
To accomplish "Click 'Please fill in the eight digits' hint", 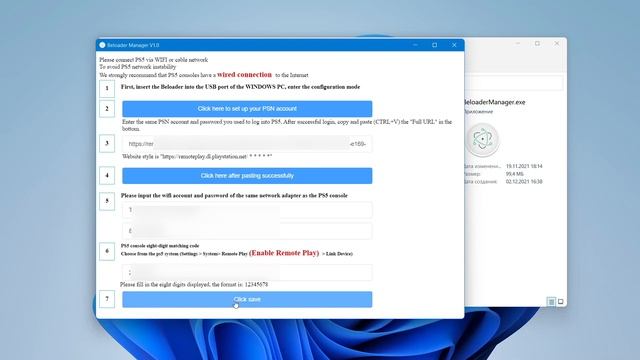I will [194, 284].
